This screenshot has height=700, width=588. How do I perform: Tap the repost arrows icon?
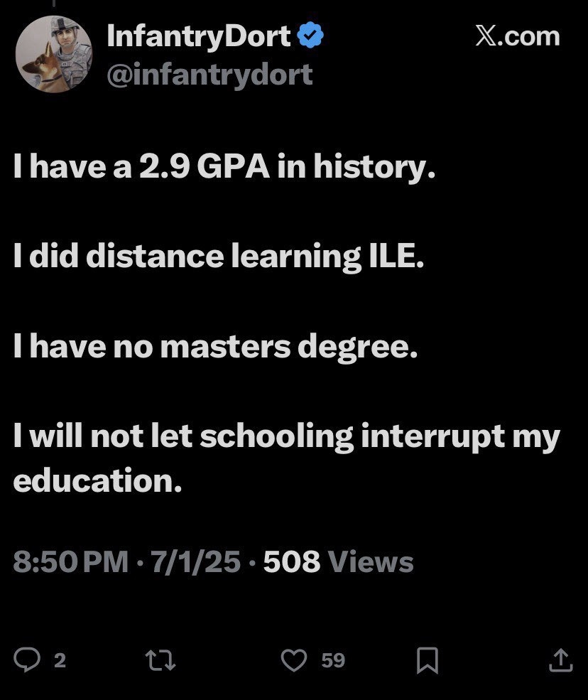(160, 661)
